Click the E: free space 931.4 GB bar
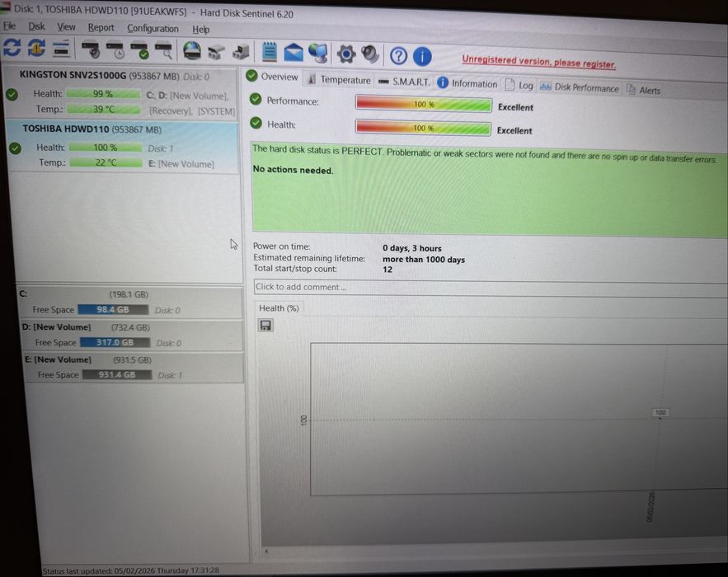The height and width of the screenshot is (577, 728). click(117, 374)
